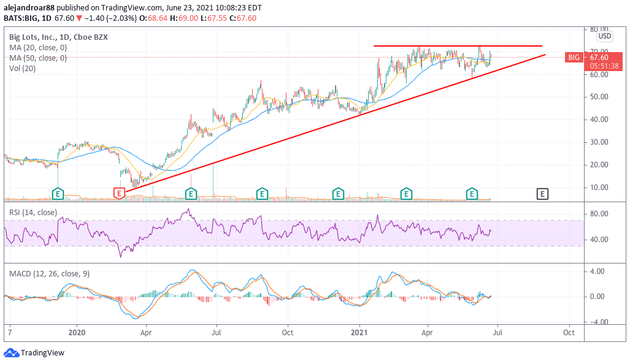The width and height of the screenshot is (630, 364).
Task: Click the L:67.55 low value
Action: pos(213,18)
